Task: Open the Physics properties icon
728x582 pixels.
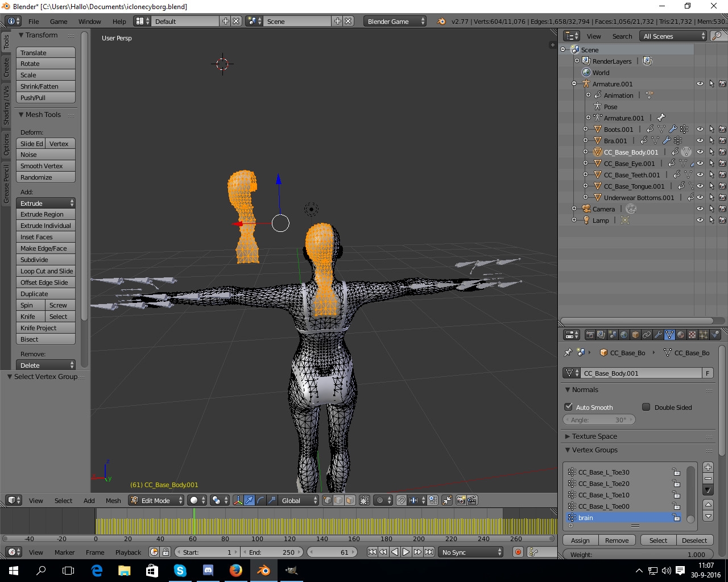Action: tap(715, 335)
